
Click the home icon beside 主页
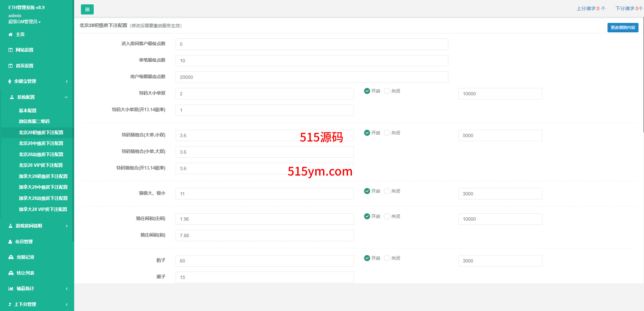tap(10, 34)
